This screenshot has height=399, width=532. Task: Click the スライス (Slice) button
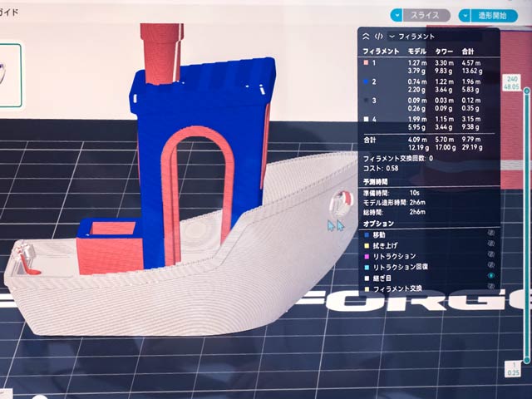coord(426,15)
